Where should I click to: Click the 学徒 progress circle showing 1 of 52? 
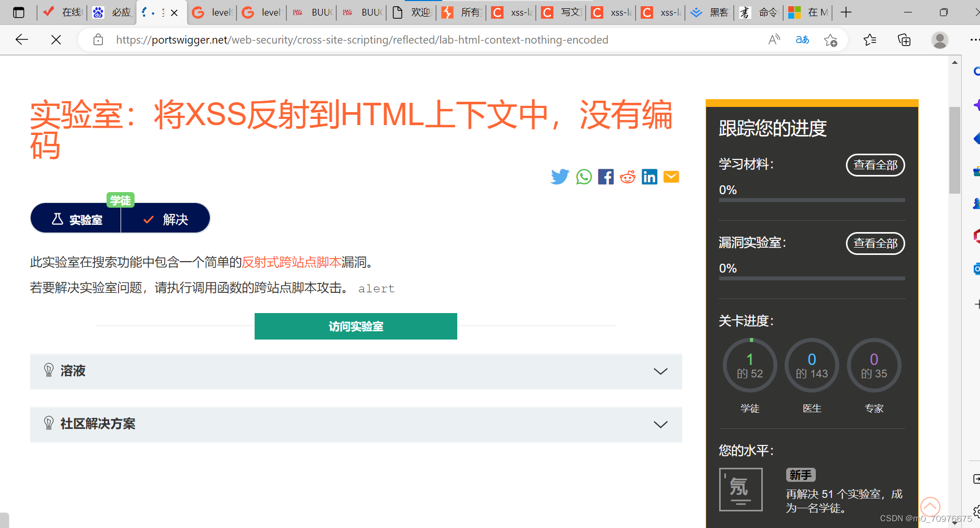point(750,365)
